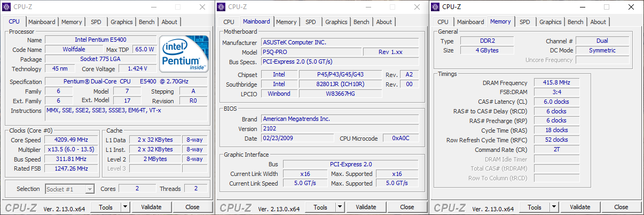644x215 pixels.
Task: Click the ASUSTeK Computer INC. manufacturer field
Action: click(339, 42)
